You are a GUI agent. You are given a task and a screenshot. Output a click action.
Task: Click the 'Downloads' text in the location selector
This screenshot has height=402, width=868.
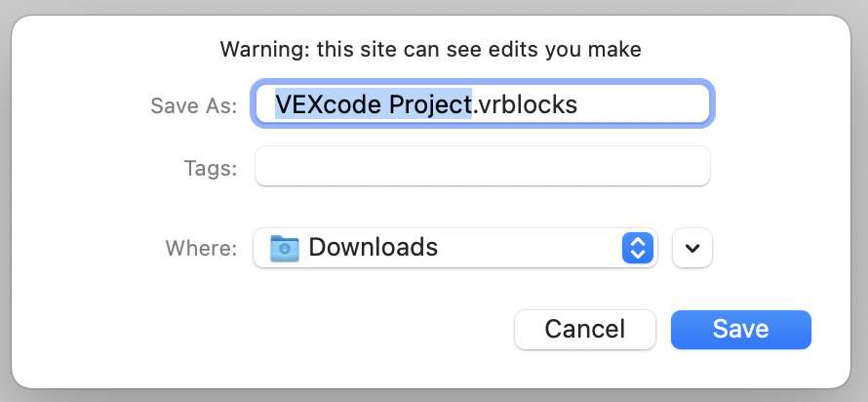coord(373,248)
